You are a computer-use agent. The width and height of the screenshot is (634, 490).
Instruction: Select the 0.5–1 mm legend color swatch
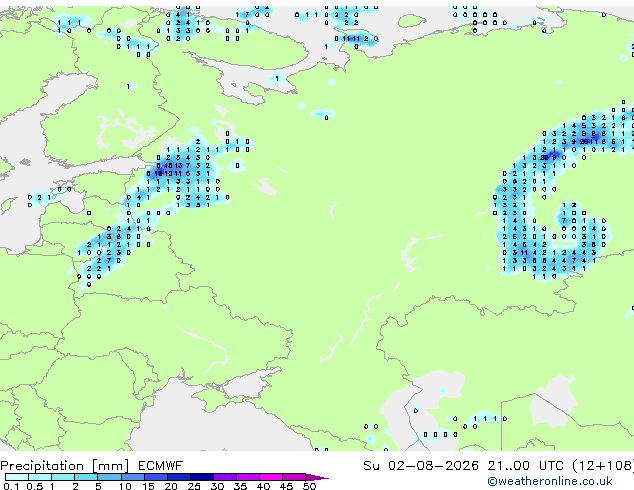(40, 477)
